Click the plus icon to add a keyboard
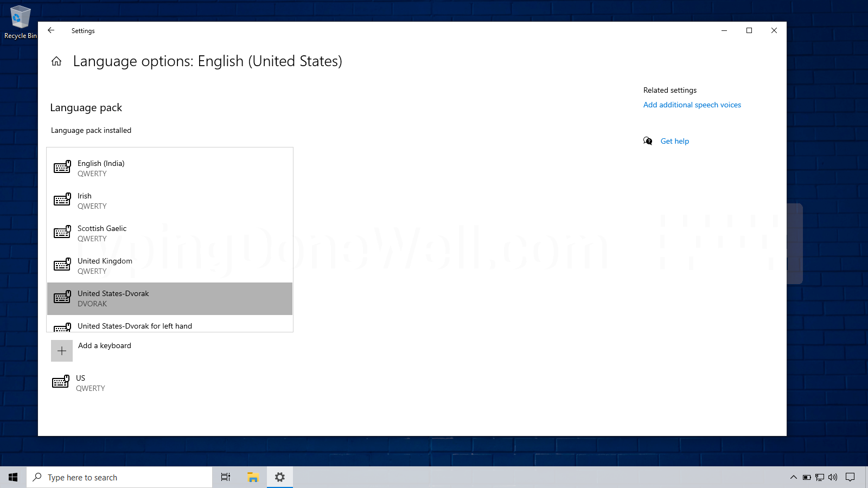The image size is (868, 488). (61, 350)
